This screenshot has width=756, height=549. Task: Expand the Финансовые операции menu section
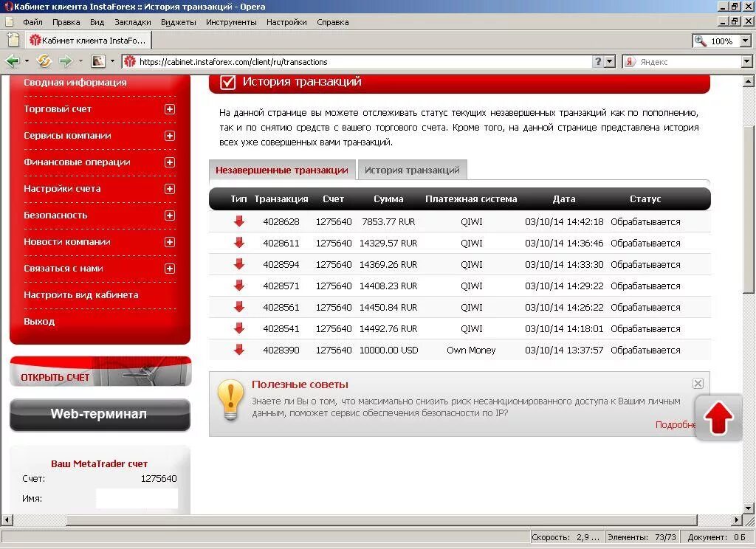coord(170,162)
